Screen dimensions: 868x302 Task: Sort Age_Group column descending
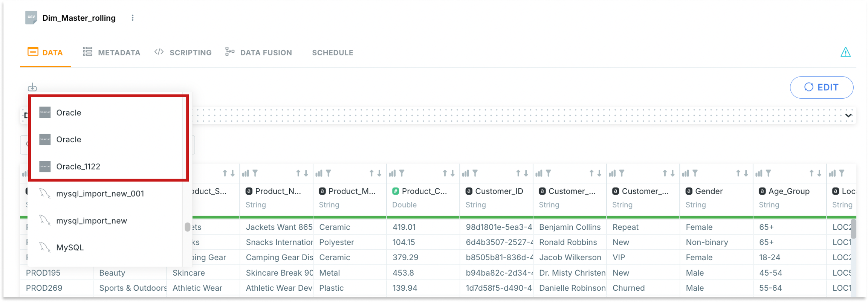(x=819, y=173)
